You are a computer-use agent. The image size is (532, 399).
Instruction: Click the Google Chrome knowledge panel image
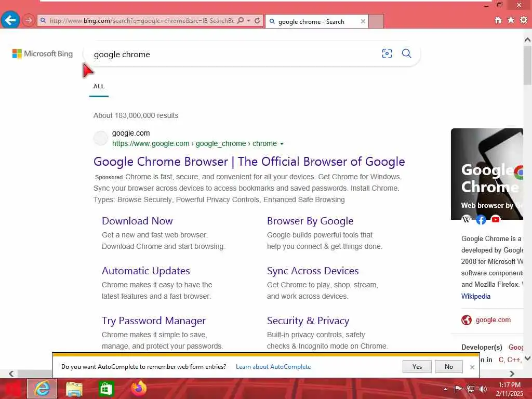point(487,173)
